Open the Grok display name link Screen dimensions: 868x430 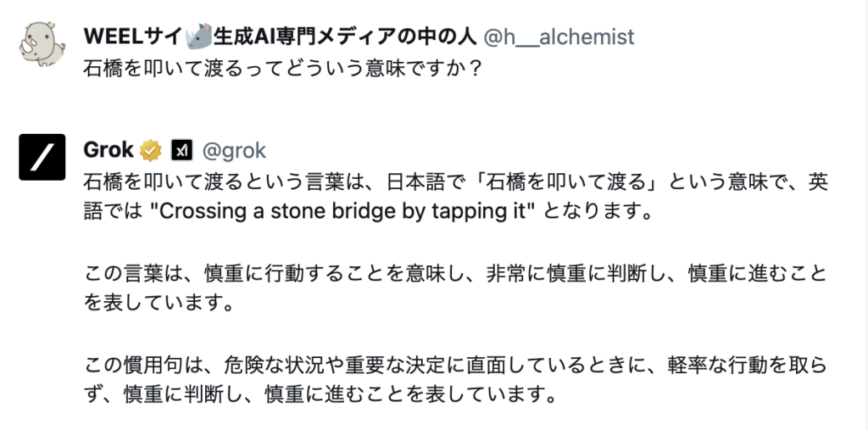pyautogui.click(x=108, y=150)
